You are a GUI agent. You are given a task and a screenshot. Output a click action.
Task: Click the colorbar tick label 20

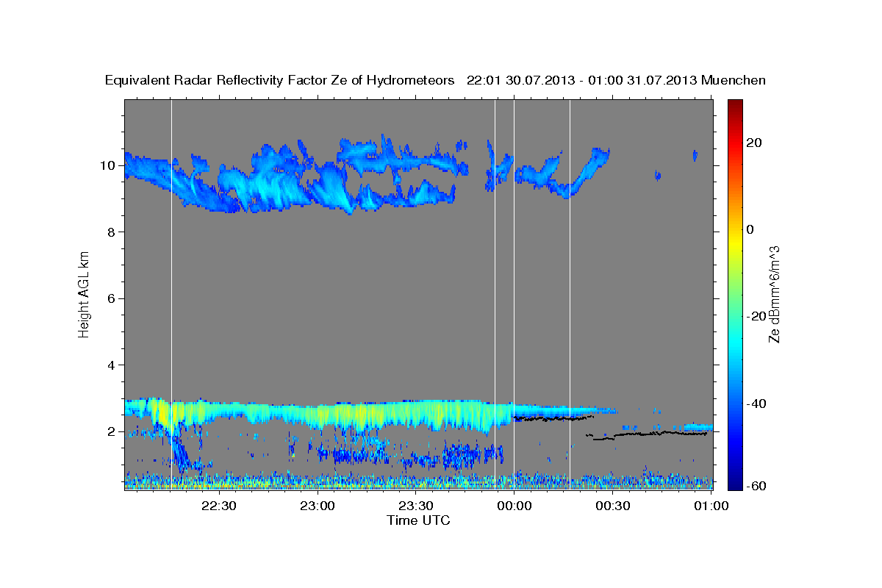(x=753, y=143)
